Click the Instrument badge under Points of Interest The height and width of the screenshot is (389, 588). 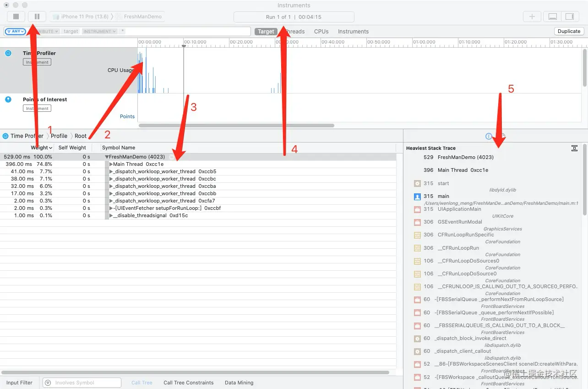(x=37, y=109)
